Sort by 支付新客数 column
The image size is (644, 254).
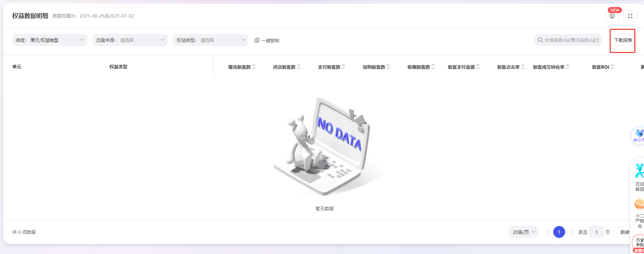click(344, 67)
